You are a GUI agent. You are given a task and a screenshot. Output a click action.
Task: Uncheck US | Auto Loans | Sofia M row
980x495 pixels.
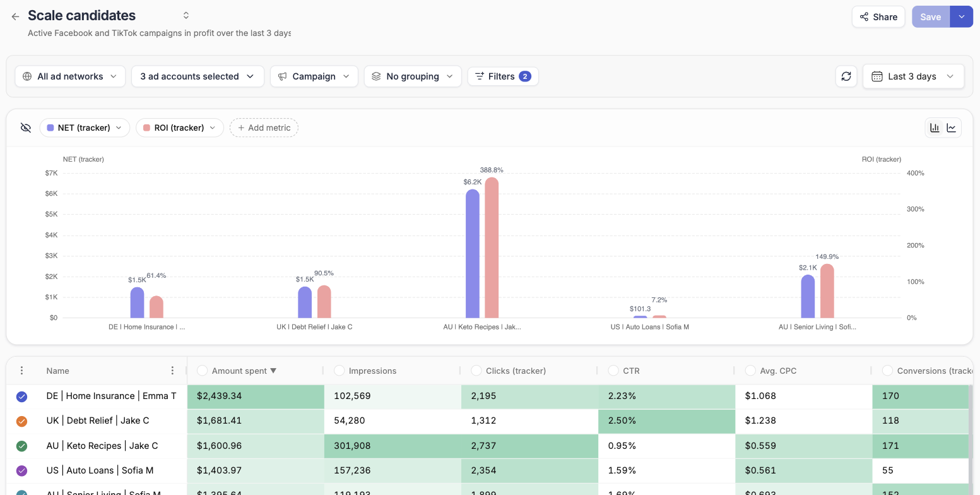coord(21,470)
